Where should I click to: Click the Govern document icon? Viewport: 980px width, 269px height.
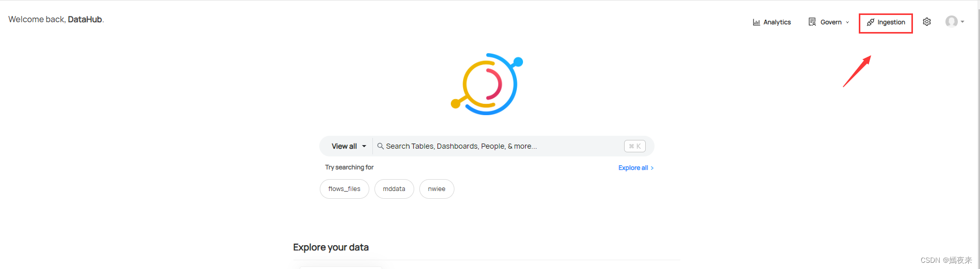click(812, 22)
